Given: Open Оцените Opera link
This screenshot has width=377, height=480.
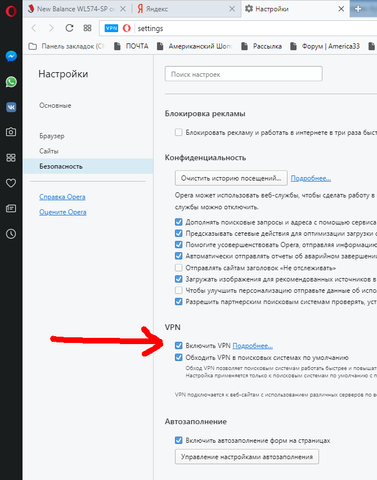Looking at the screenshot, I should tap(63, 212).
